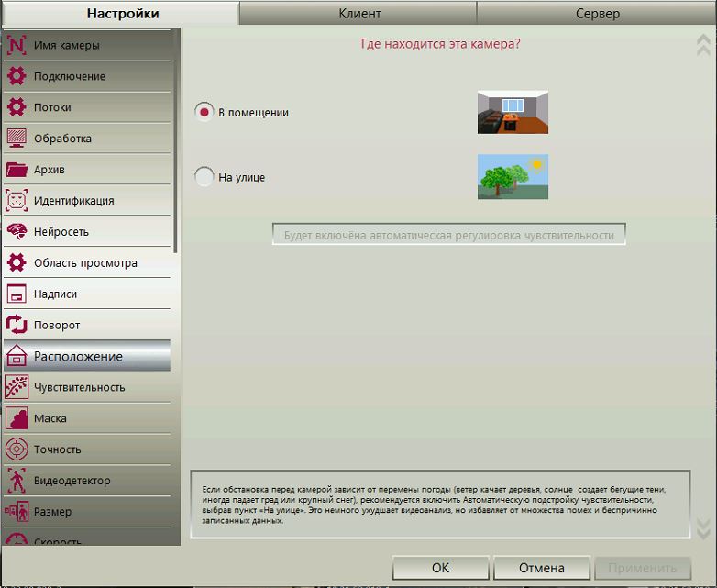Click the Видеодетектор walking figure icon
The height and width of the screenshot is (588, 717).
point(17,481)
